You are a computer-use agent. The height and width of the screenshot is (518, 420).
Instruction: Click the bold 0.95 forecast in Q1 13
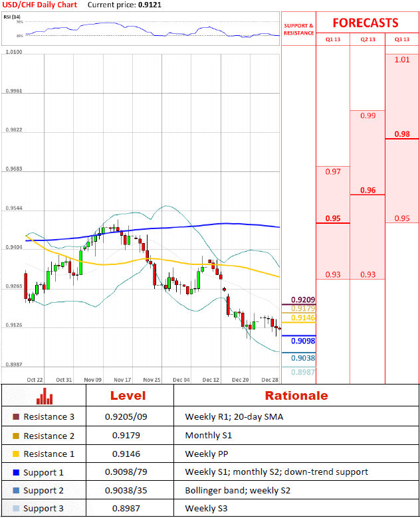pos(333,218)
